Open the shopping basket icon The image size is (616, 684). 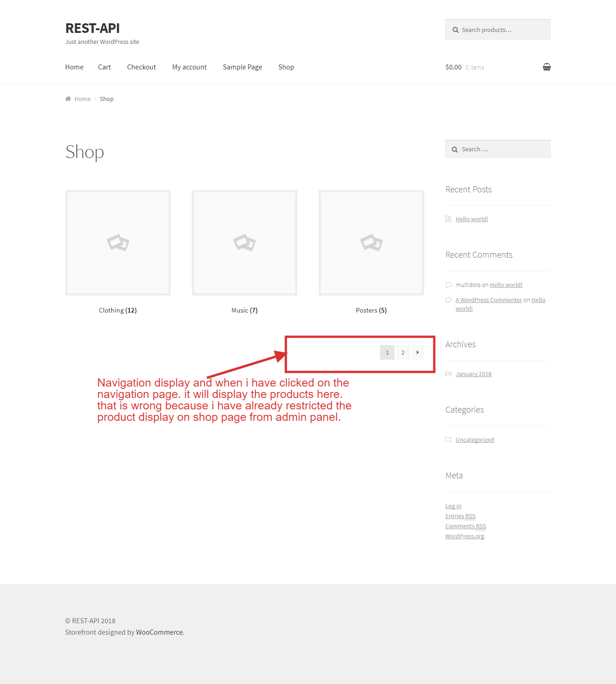pyautogui.click(x=547, y=67)
